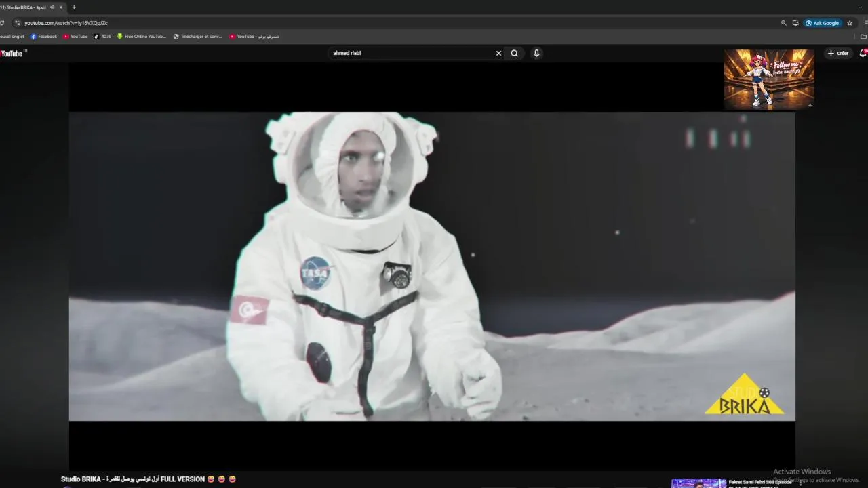Mute the Studio BRIKA tab audio icon
The width and height of the screenshot is (868, 488).
coord(52,7)
